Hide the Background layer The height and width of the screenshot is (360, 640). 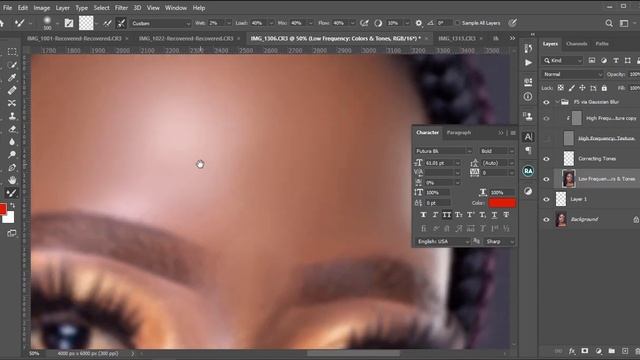pyautogui.click(x=546, y=220)
